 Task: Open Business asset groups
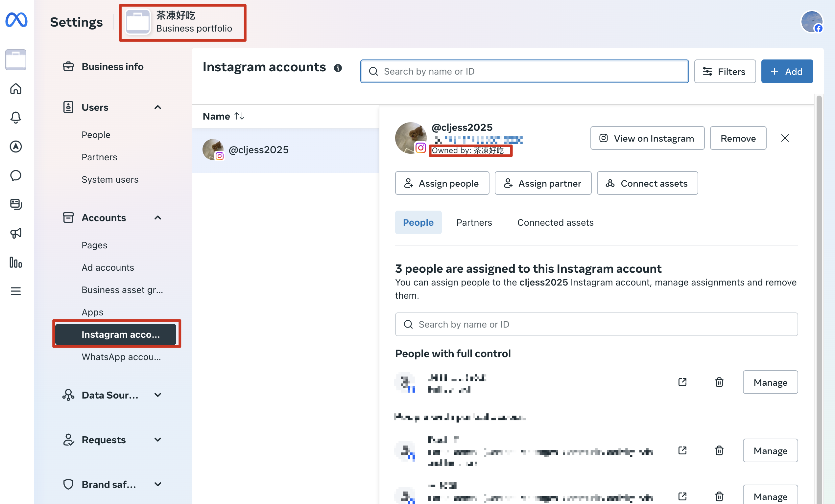122,290
